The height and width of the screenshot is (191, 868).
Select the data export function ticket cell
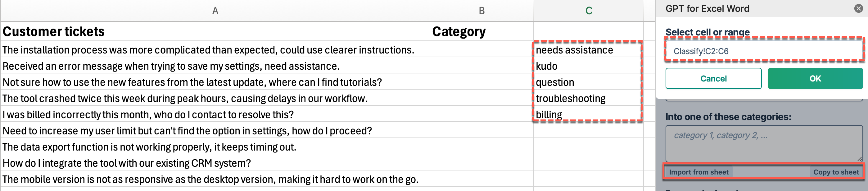coord(215,147)
